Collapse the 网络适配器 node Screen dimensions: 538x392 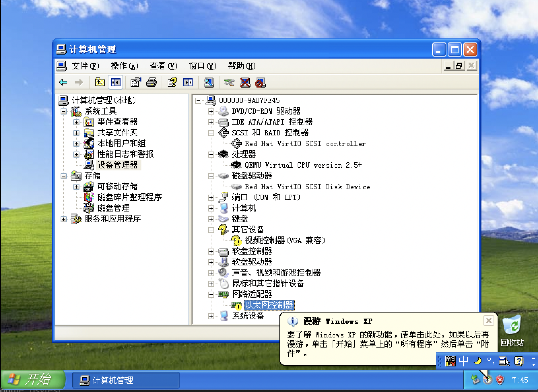211,294
